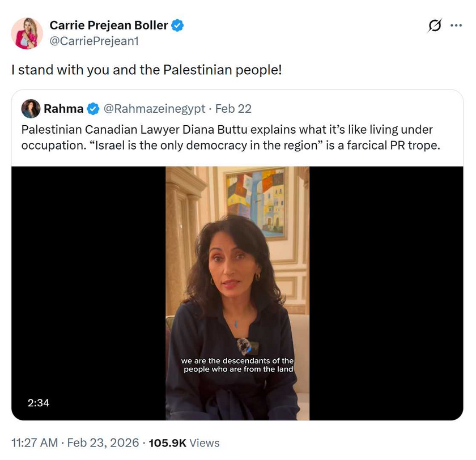
Task: Open the 11:27 AM Feb 23 timestamp
Action: pos(75,443)
